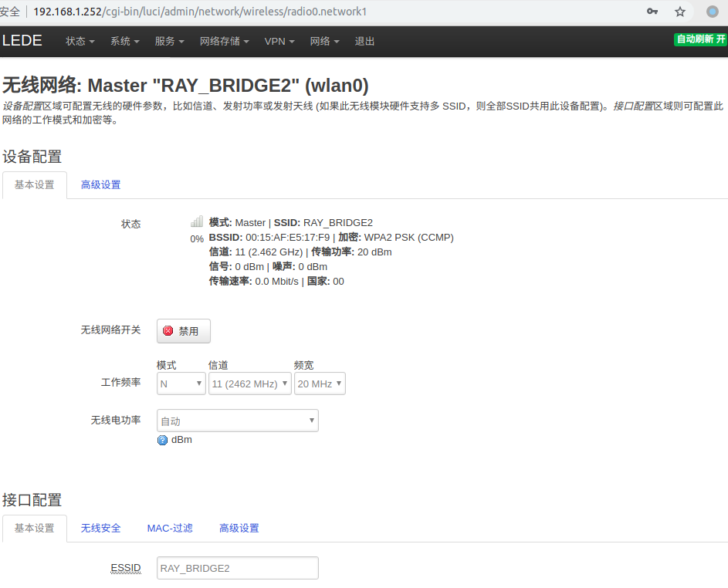Click the LEDE brand logo link
728x588 pixels.
click(22, 41)
